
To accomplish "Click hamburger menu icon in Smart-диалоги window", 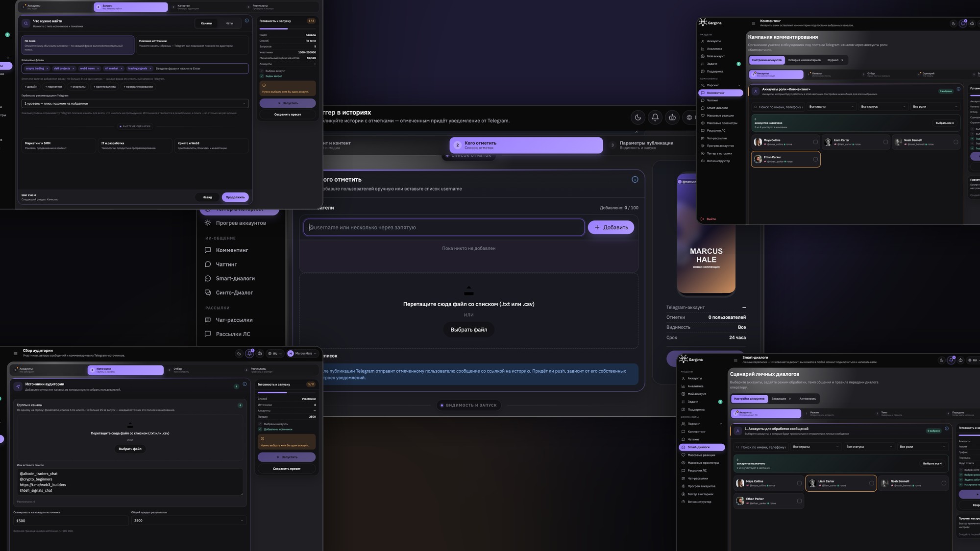I will click(x=735, y=360).
